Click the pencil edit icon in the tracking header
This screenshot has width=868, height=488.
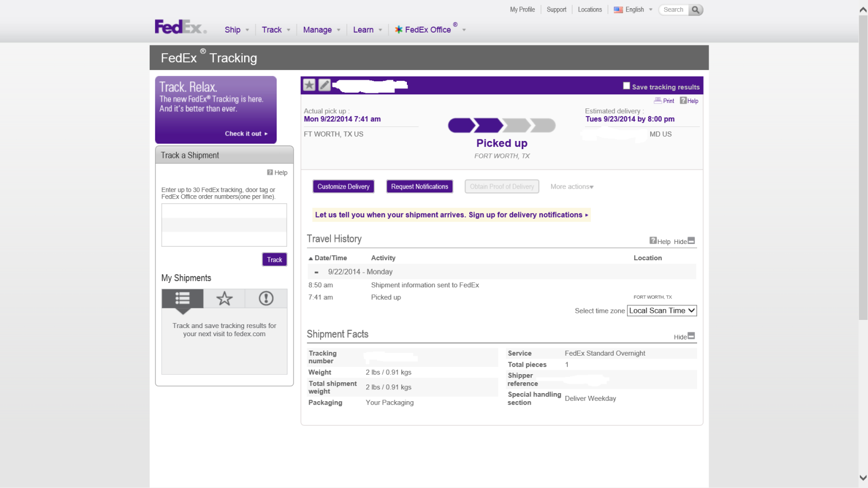click(324, 85)
